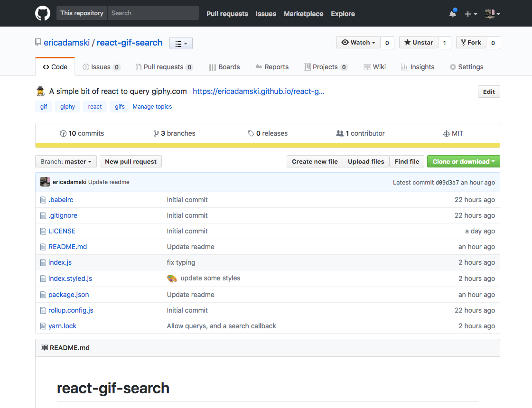Go to ericadamski owner profile link
This screenshot has width=532, height=408.
(x=67, y=43)
